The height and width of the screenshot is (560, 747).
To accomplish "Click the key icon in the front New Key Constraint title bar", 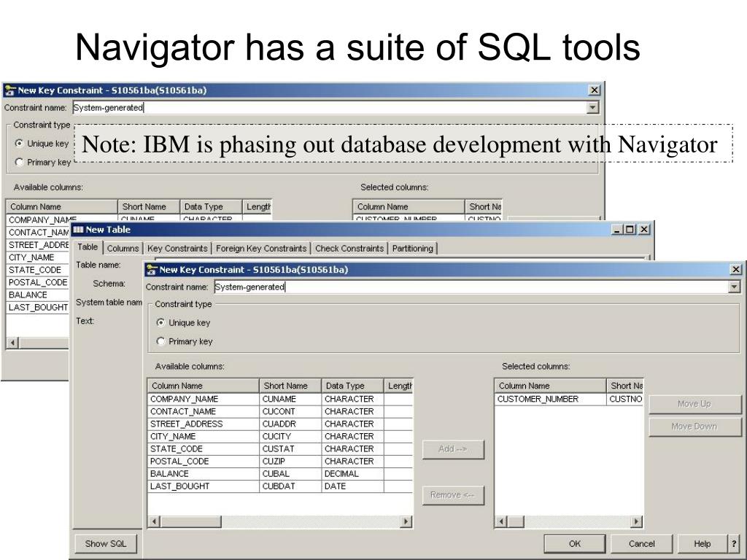I will coord(152,270).
